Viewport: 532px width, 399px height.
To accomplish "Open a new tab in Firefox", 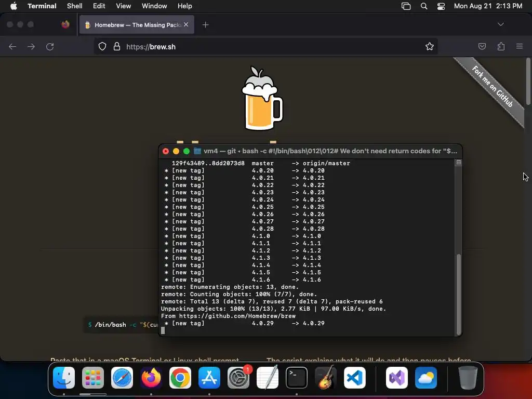I will 205,24.
